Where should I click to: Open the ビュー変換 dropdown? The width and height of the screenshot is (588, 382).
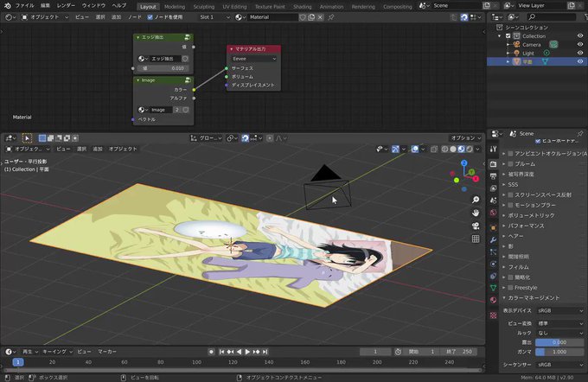coord(559,323)
